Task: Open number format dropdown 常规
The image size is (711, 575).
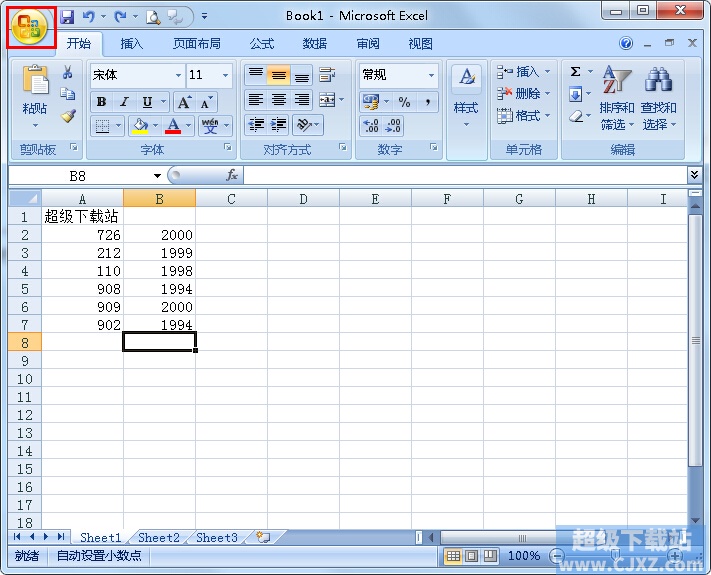Action: [431, 75]
